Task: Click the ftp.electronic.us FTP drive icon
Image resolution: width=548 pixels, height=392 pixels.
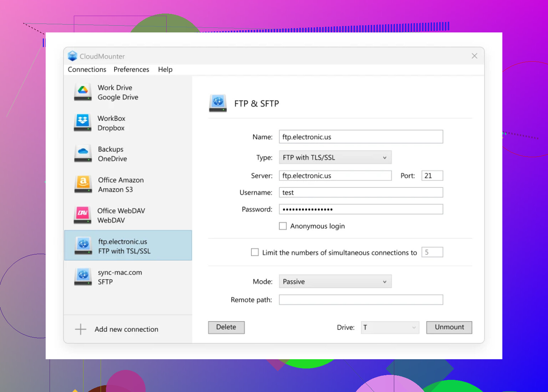Action: coord(83,246)
